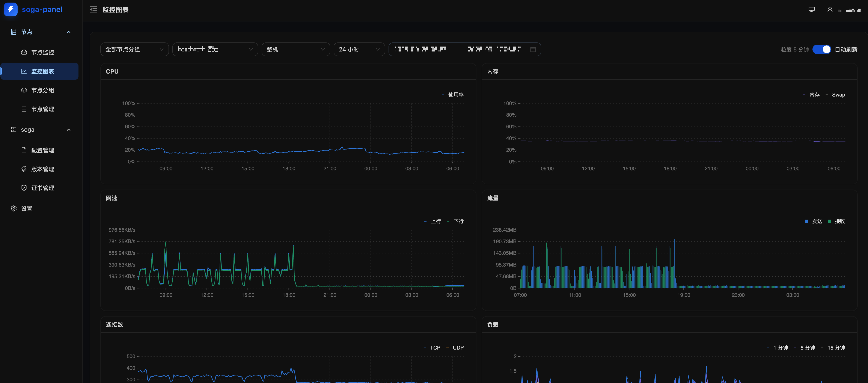The width and height of the screenshot is (868, 383).
Task: Toggle the 自动刷新 switch off
Action: point(821,50)
